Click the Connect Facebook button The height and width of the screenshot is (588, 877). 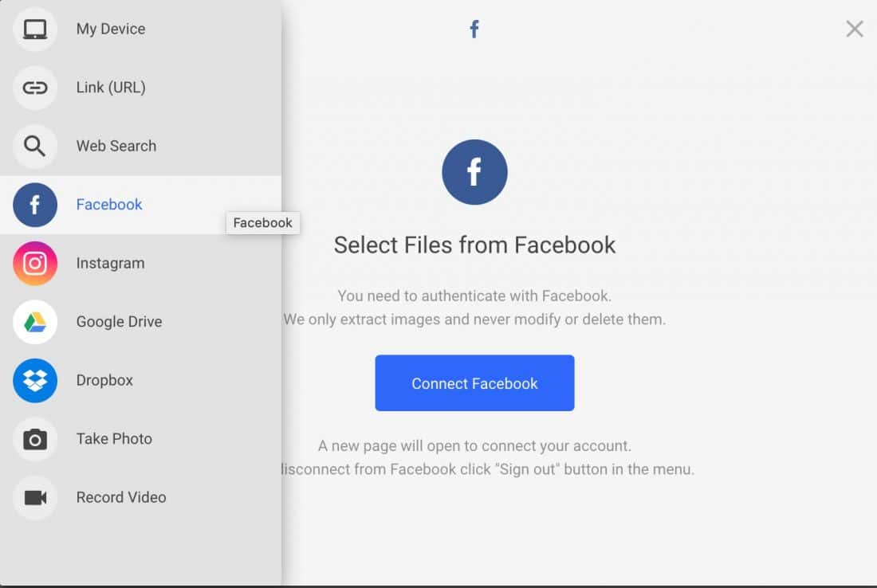[474, 383]
